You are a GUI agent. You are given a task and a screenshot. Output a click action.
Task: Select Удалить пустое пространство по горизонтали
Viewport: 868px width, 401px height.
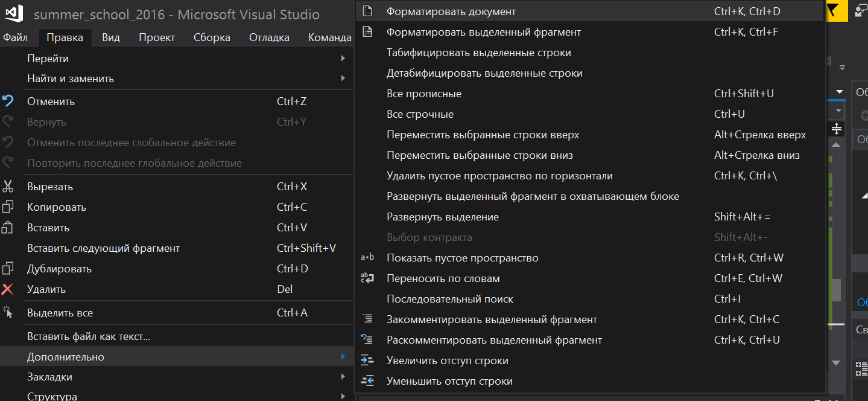pos(589,176)
